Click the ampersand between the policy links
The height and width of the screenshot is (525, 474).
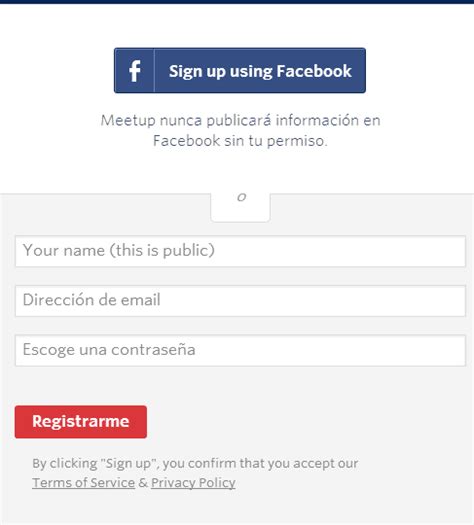coord(143,483)
